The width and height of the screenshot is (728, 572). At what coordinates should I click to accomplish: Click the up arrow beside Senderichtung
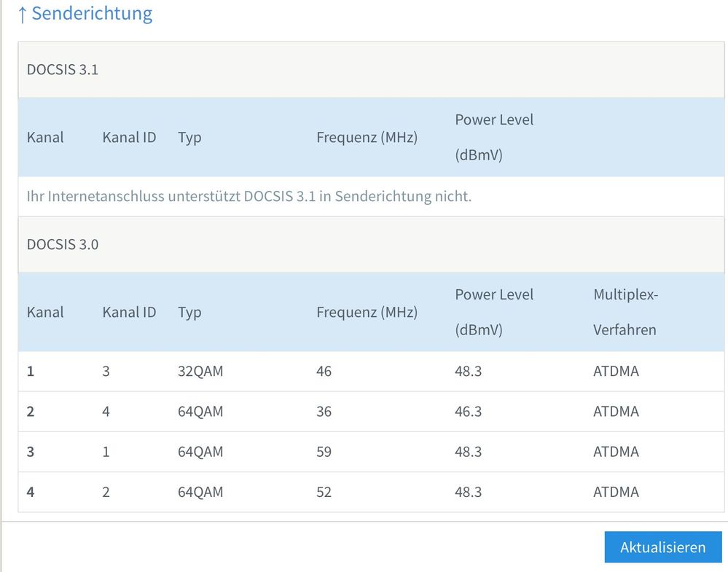[x=22, y=15]
